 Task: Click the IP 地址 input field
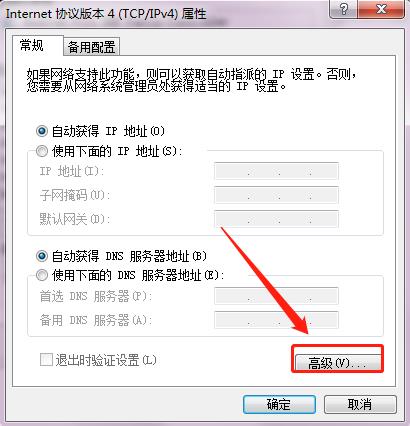point(276,171)
